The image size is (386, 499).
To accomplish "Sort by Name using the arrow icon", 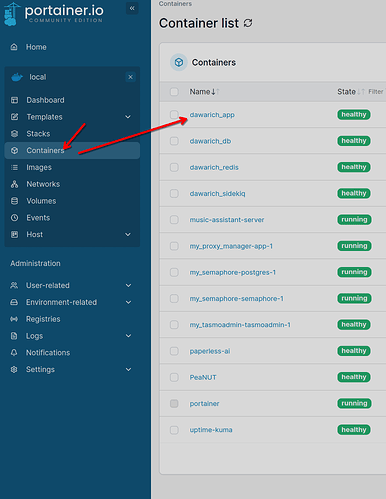I will pyautogui.click(x=215, y=92).
